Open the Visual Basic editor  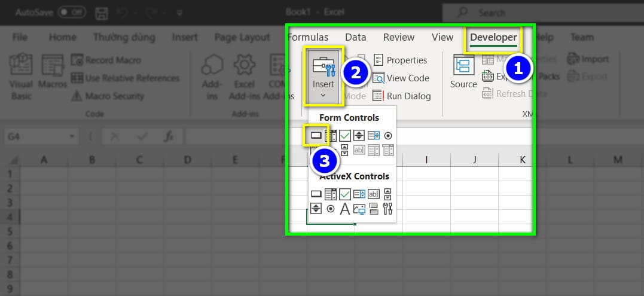click(x=21, y=77)
